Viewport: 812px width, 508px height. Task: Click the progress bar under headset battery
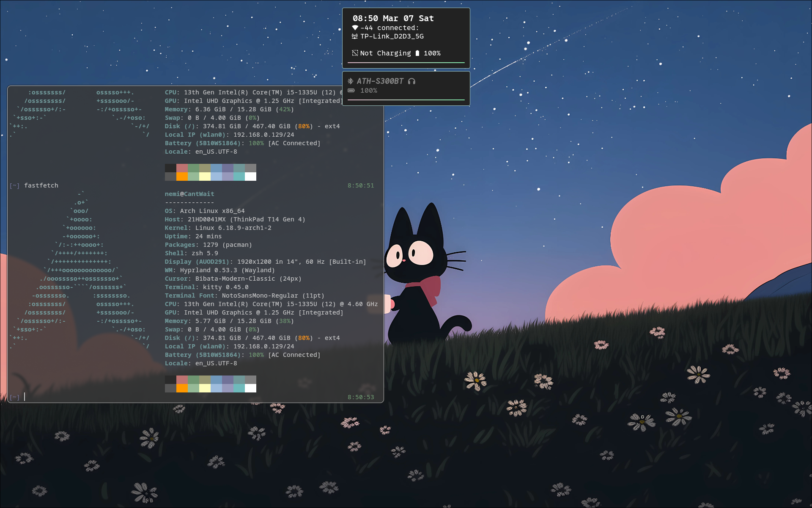tap(406, 100)
